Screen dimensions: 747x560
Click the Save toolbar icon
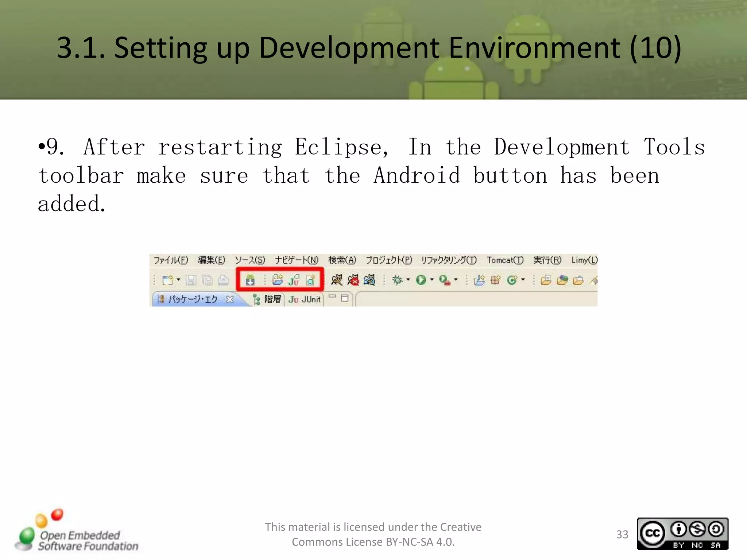click(x=191, y=280)
